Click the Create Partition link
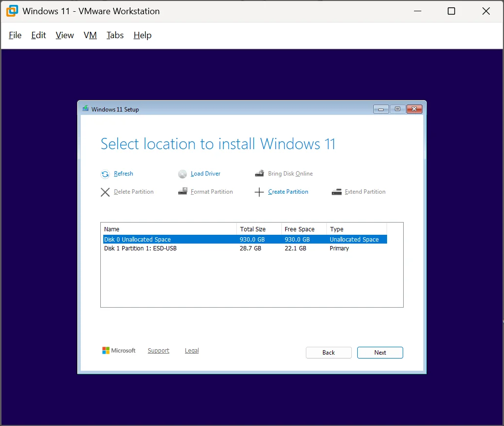 point(288,192)
